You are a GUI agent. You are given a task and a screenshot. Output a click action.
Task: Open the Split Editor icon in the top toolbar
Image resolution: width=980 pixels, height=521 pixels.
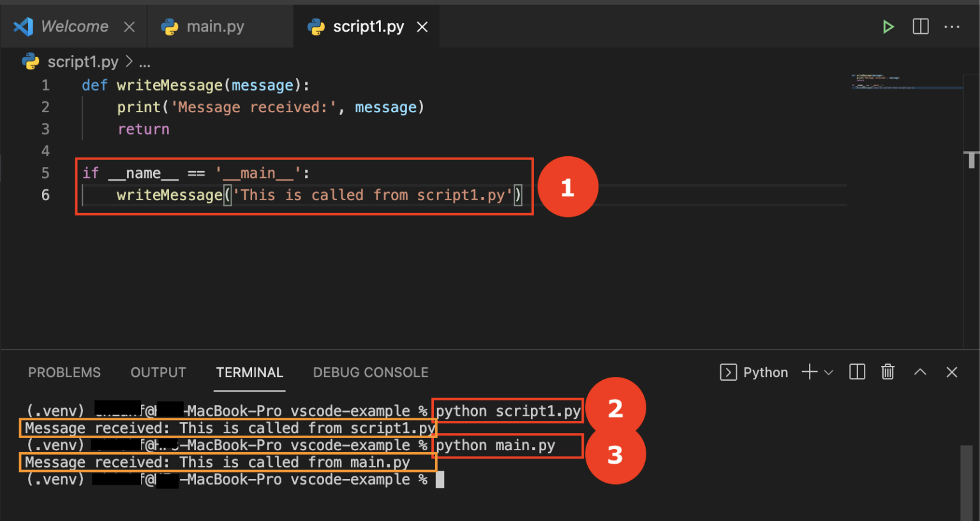tap(920, 26)
